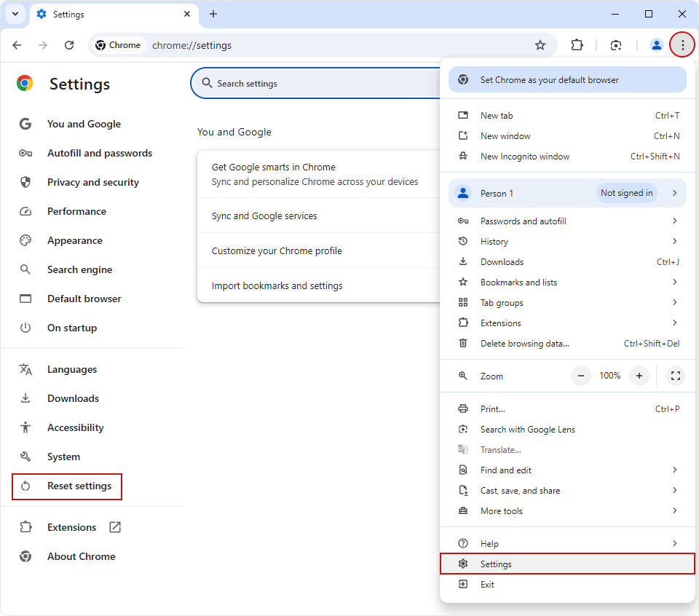Open the tab search dropdown arrow
This screenshot has width=699, height=616.
15,14
